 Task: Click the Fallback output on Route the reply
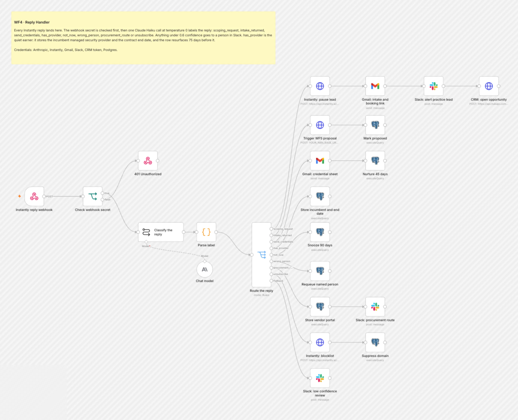click(x=271, y=281)
